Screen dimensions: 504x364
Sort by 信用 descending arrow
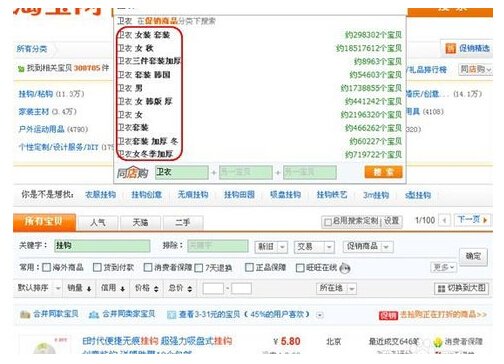pos(123,289)
